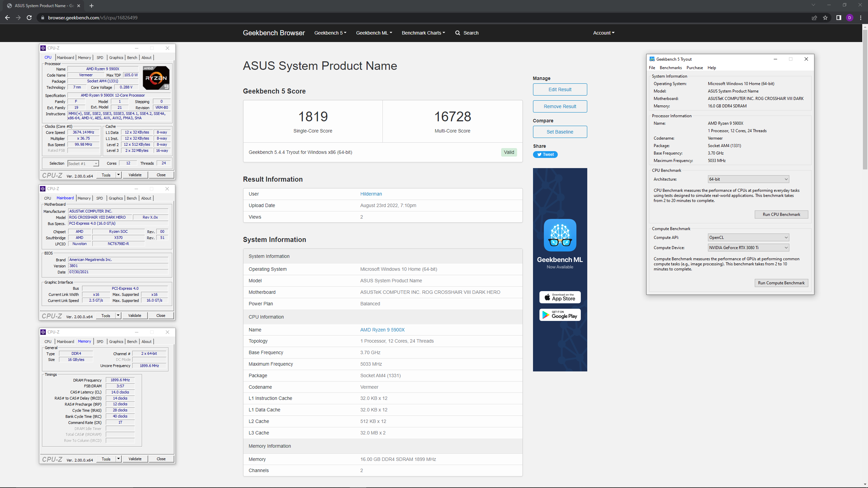Click the 16728 Multi-Core Score
Viewport: 868px width, 488px height.
pos(452,117)
